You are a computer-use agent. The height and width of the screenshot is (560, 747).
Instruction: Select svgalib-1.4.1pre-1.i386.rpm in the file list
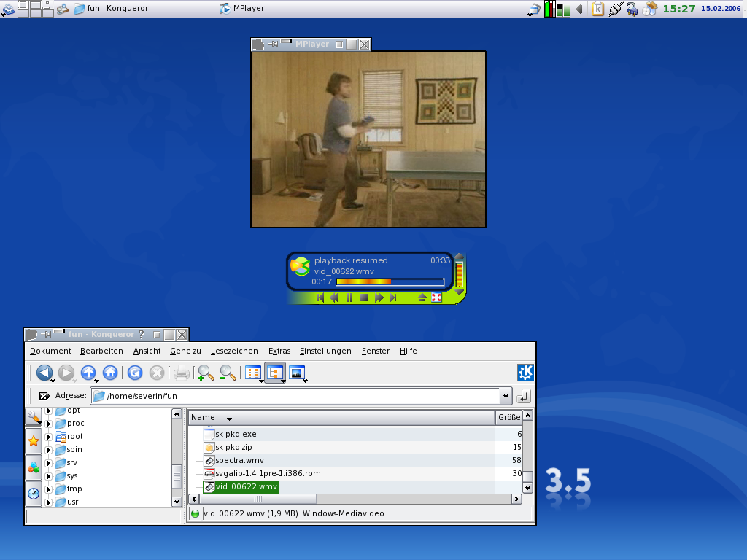pos(268,473)
